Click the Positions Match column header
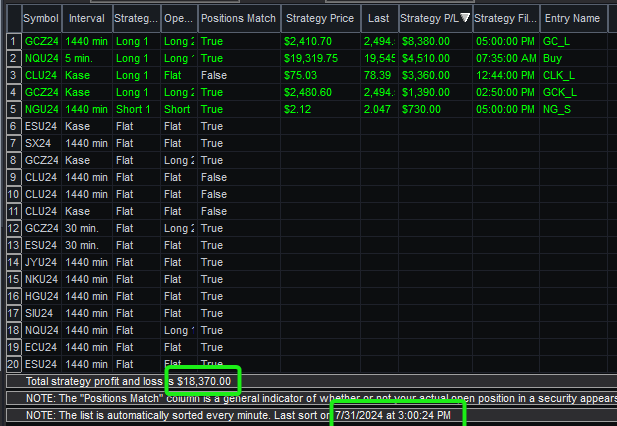 pos(239,18)
